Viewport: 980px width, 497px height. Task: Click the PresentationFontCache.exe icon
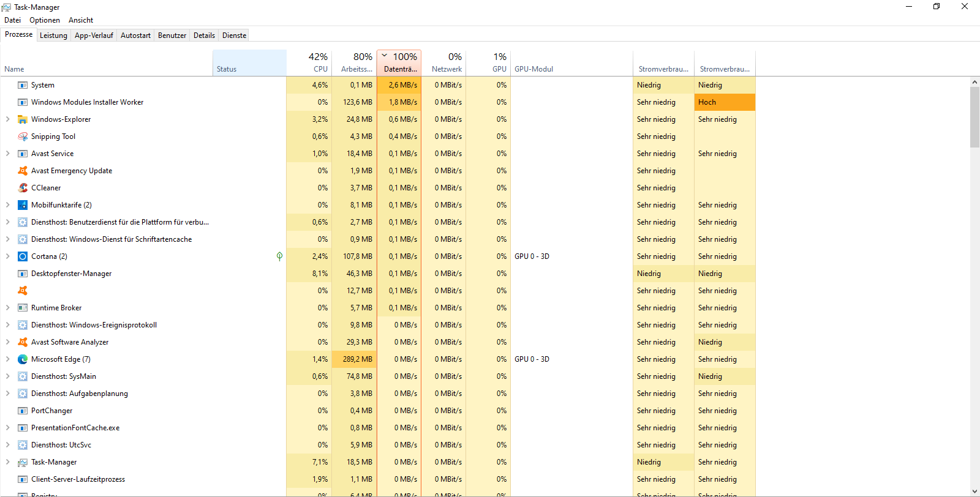click(23, 428)
